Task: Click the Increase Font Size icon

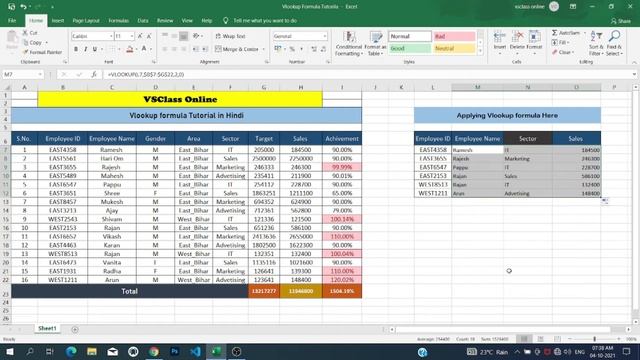Action: (x=140, y=36)
